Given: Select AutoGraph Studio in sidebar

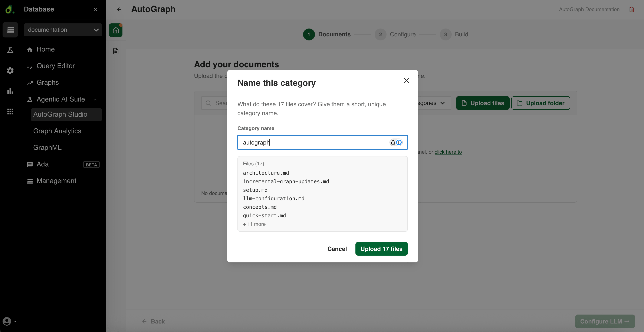Looking at the screenshot, I should tap(66, 114).
